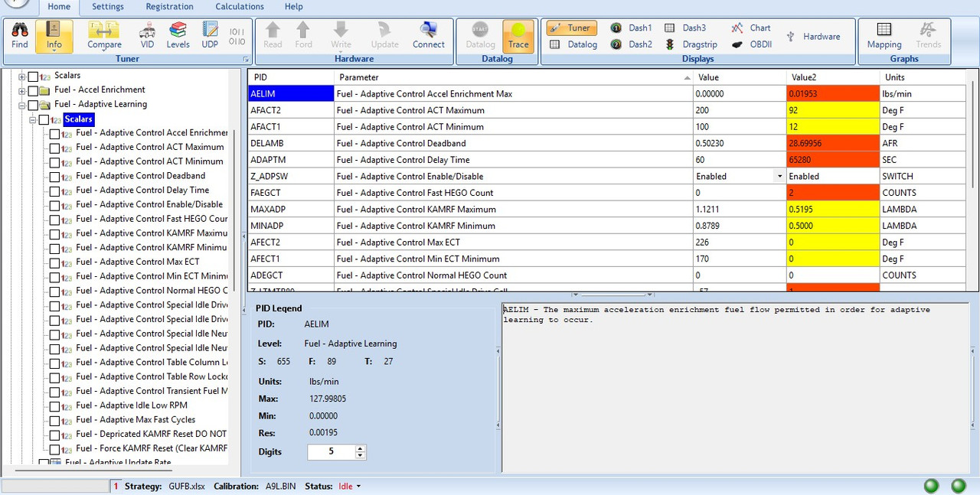Select the Tuner display
The image size is (980, 495).
(571, 28)
